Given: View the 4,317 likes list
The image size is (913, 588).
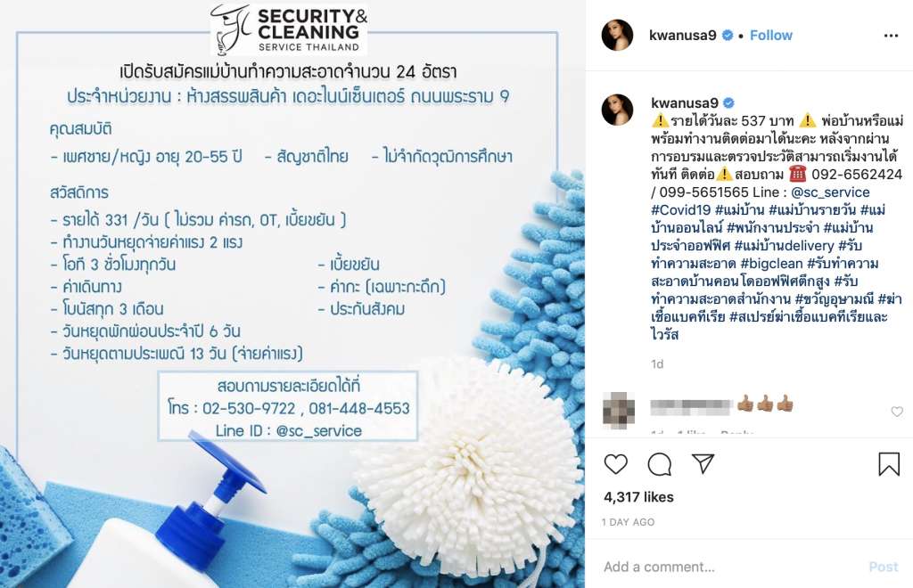Looking at the screenshot, I should [x=638, y=497].
